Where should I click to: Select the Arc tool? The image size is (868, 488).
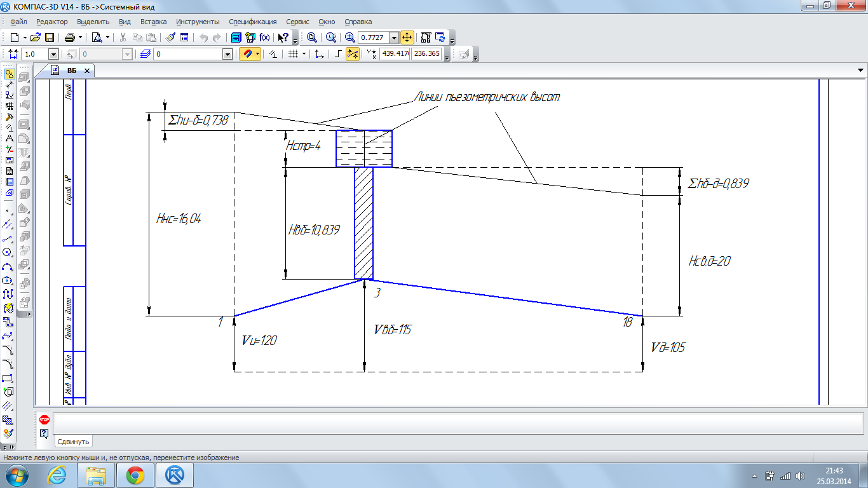[x=8, y=266]
